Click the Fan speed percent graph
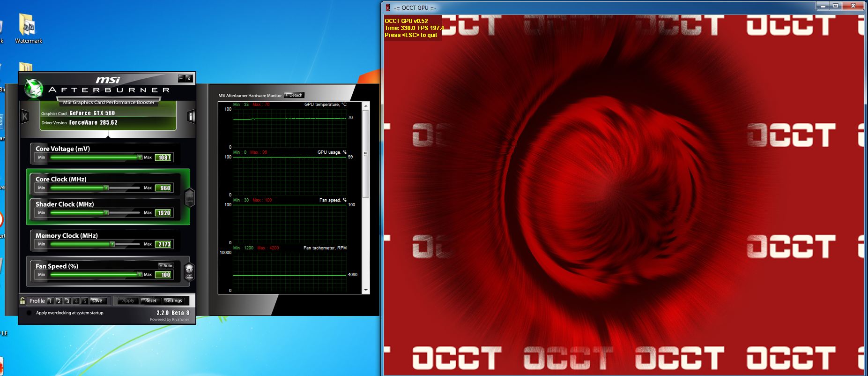 pos(289,223)
